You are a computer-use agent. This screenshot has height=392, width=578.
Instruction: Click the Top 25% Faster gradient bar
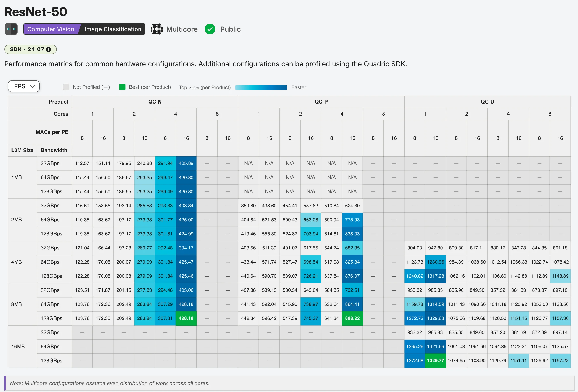(261, 87)
